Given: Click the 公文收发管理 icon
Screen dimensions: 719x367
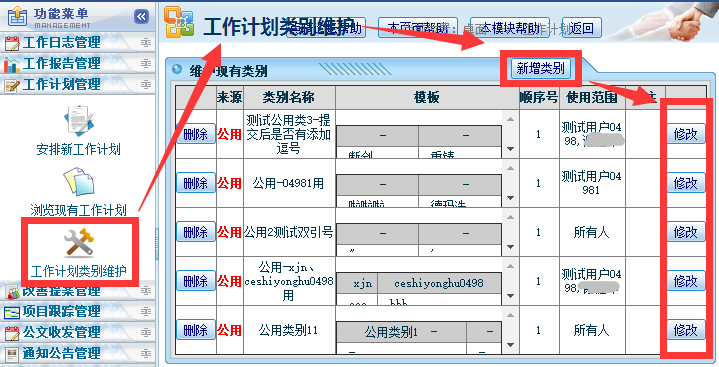Looking at the screenshot, I should (x=12, y=333).
